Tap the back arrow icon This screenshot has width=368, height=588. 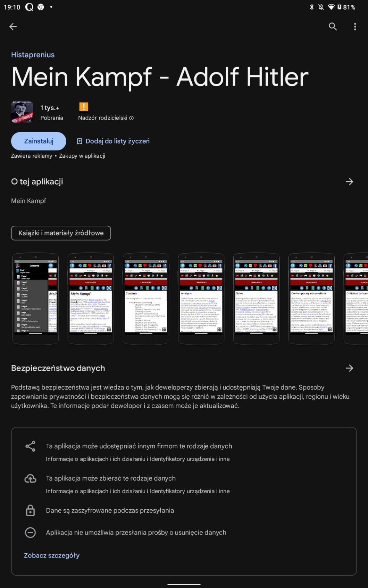(13, 27)
